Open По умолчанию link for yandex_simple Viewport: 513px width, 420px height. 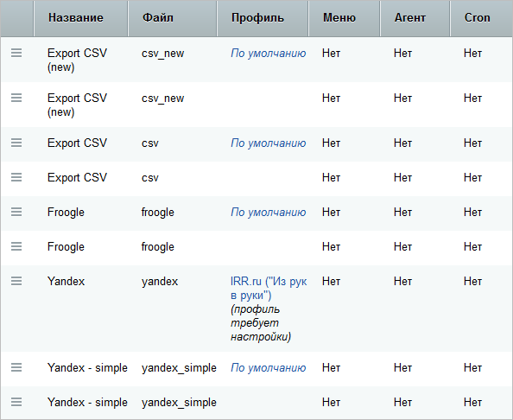[x=269, y=368]
